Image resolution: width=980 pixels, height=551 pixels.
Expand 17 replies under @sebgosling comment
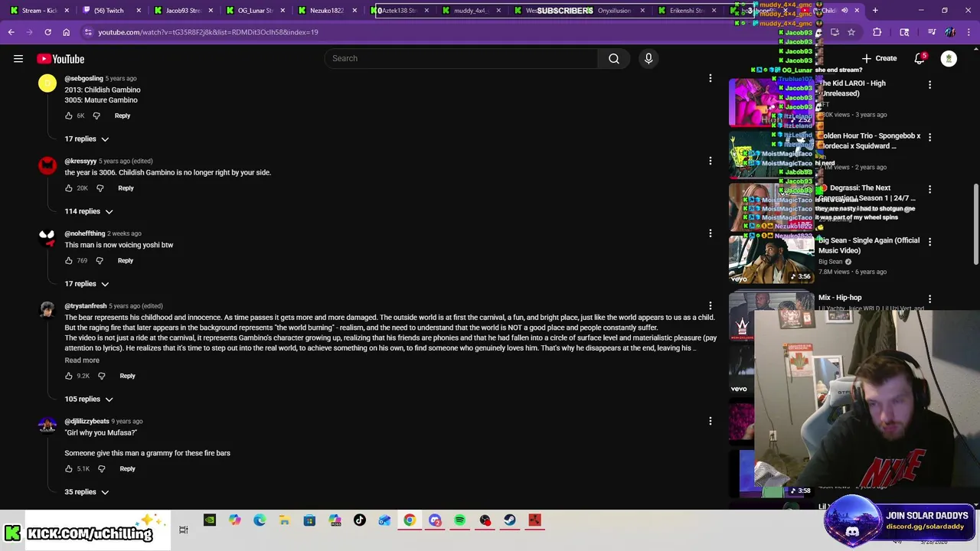click(87, 139)
